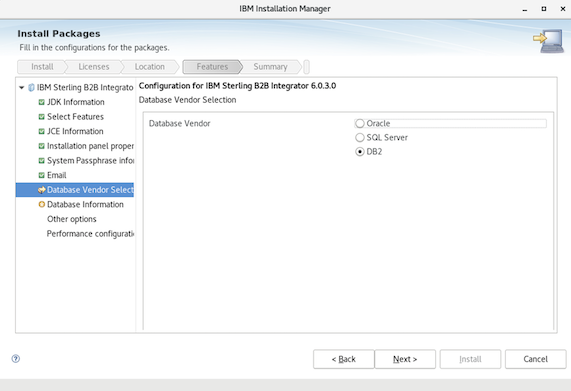Click the IBM Sterling B2B Integrator tree label

(x=85, y=87)
